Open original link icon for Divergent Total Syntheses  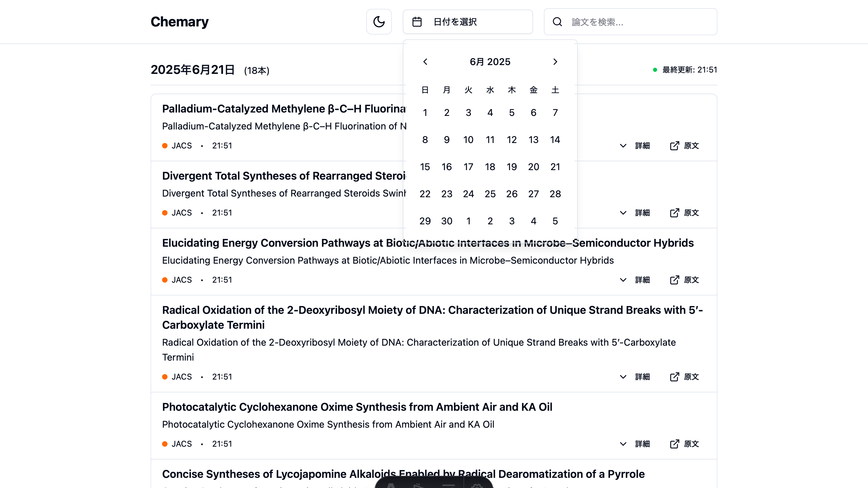(674, 213)
